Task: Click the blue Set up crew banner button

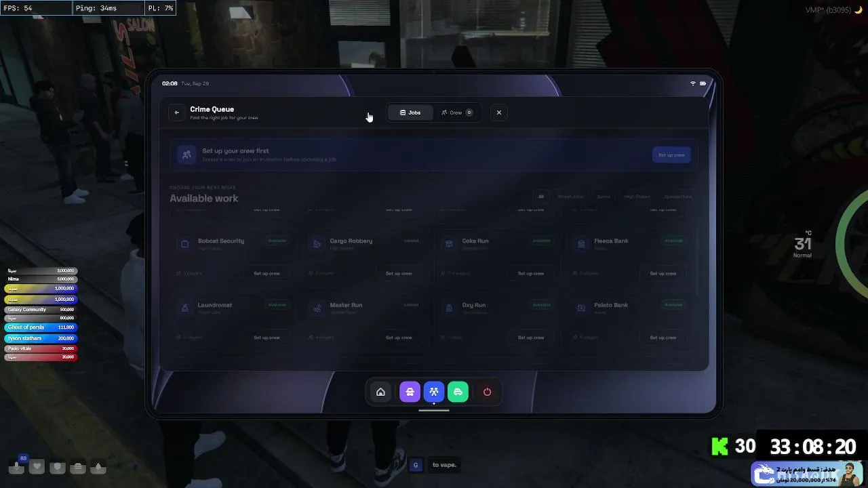Action: tap(671, 155)
